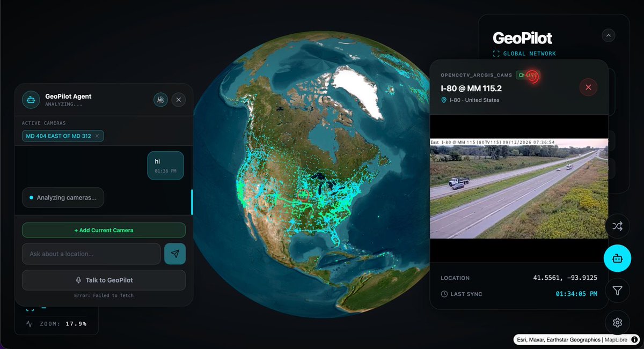Open the I-80 live camera image

[x=519, y=188]
